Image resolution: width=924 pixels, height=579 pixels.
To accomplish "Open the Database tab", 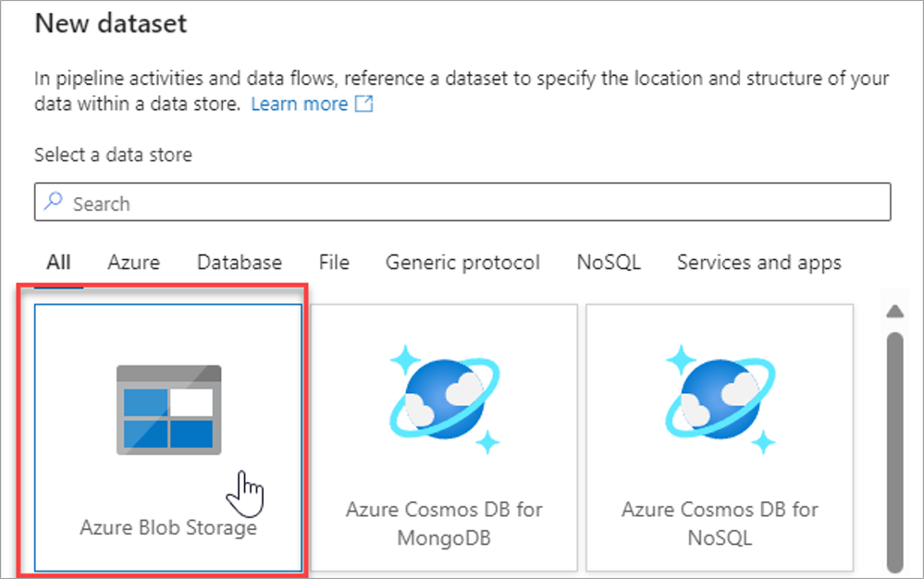I will point(240,263).
